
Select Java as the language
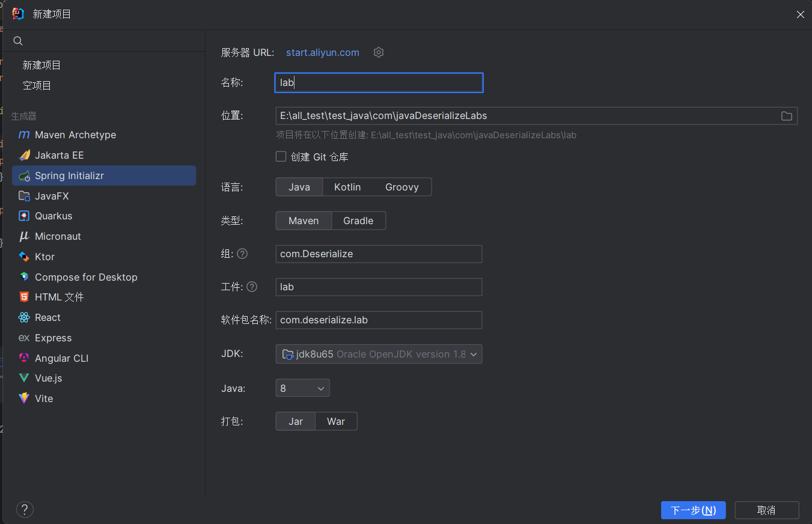coord(299,187)
